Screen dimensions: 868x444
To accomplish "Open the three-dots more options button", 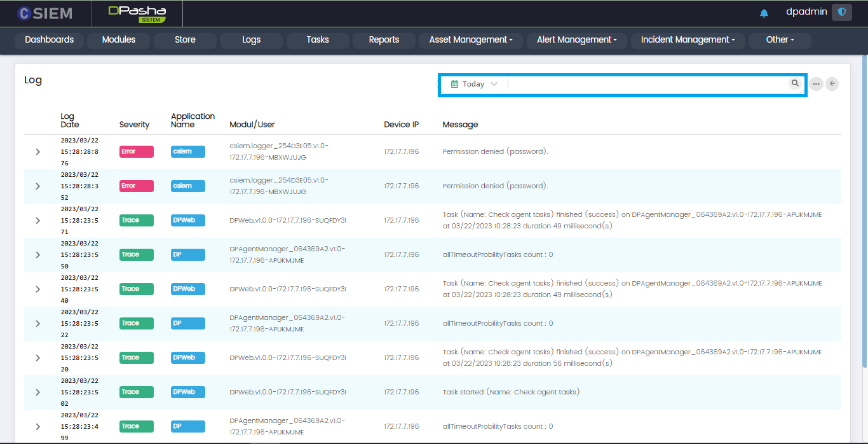I will [816, 84].
